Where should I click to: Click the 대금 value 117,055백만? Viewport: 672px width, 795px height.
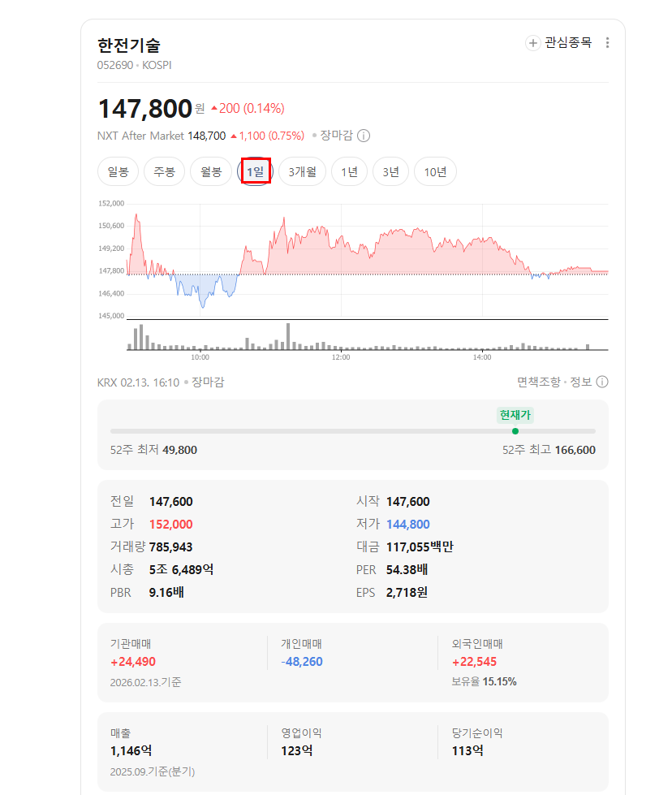[x=420, y=547]
